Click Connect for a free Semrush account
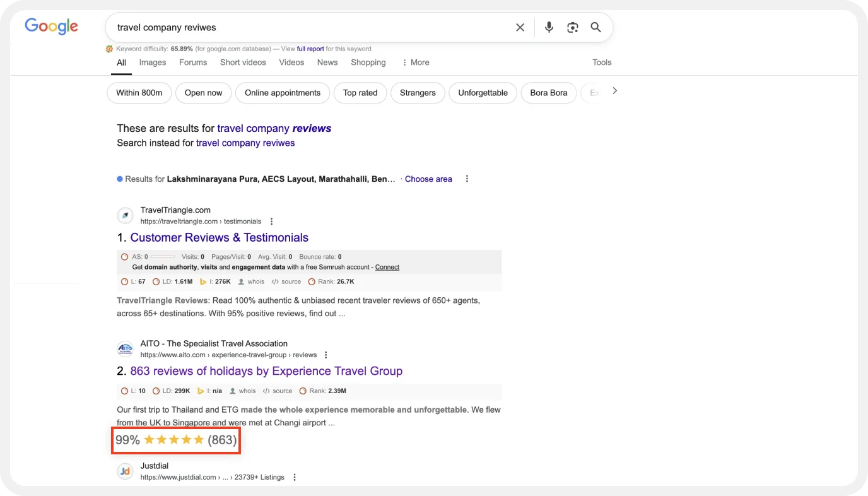This screenshot has width=868, height=496. click(x=387, y=267)
